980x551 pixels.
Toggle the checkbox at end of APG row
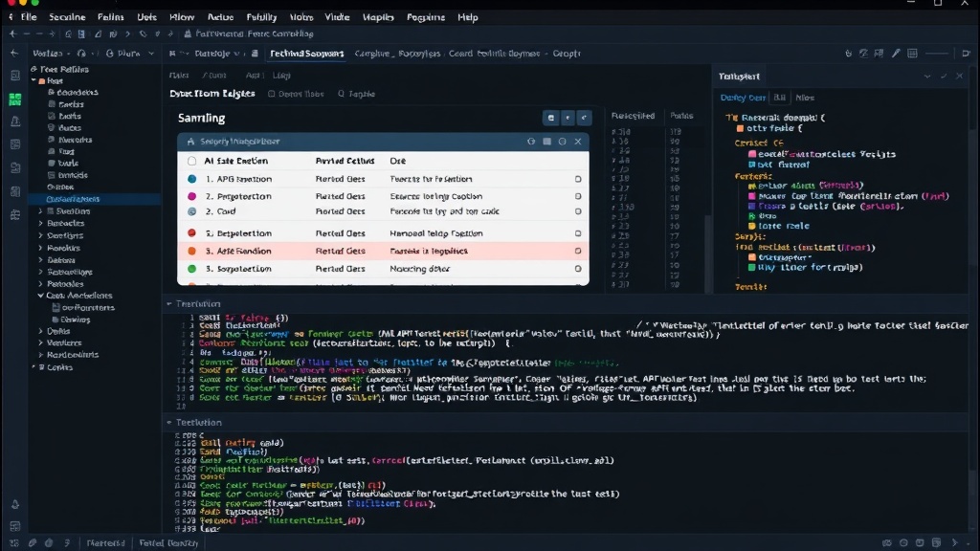(577, 179)
